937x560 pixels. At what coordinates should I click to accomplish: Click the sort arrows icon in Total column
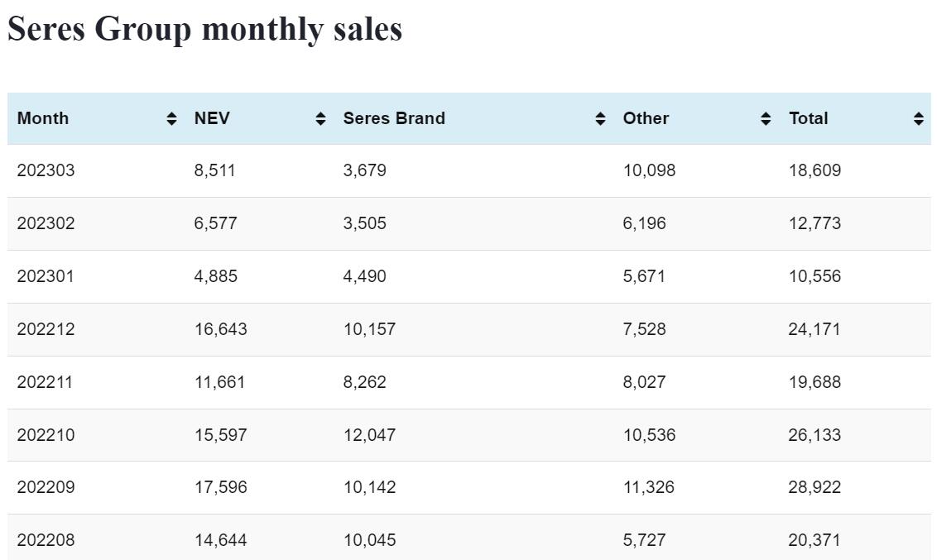click(918, 118)
